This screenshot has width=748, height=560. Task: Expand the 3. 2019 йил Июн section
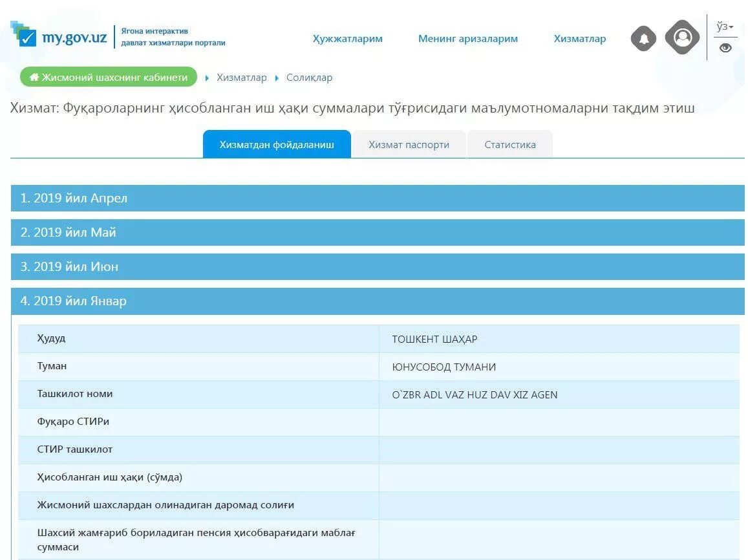378,266
